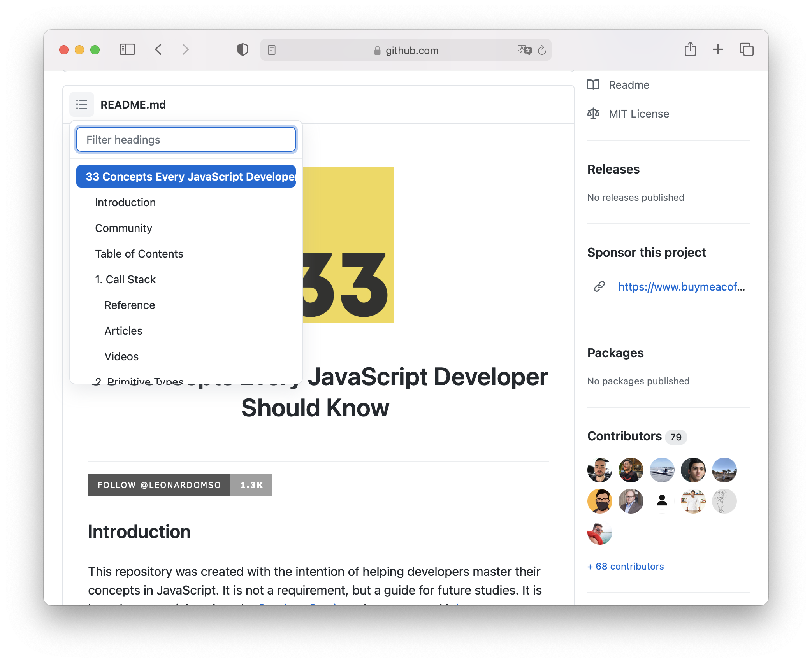Click the translate icon in the address bar
812x663 pixels.
click(524, 50)
